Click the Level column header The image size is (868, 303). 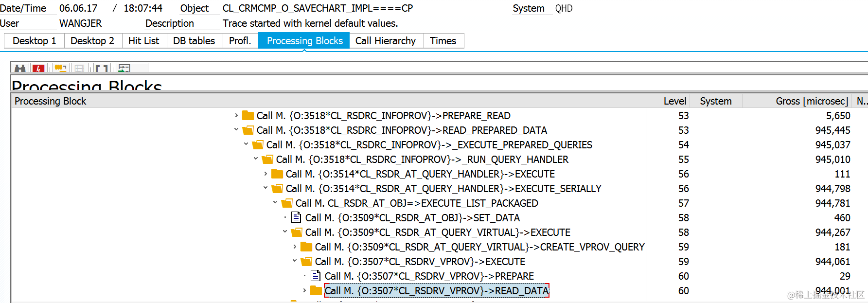(x=669, y=101)
